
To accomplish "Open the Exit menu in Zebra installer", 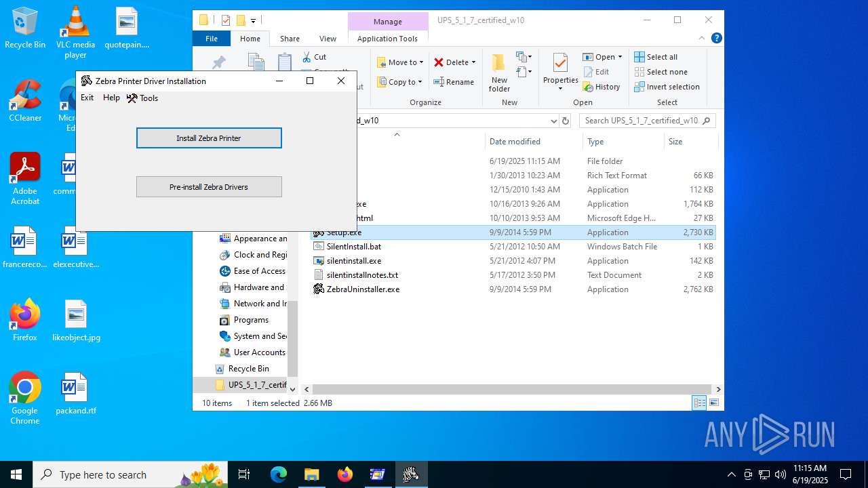I will 87,98.
